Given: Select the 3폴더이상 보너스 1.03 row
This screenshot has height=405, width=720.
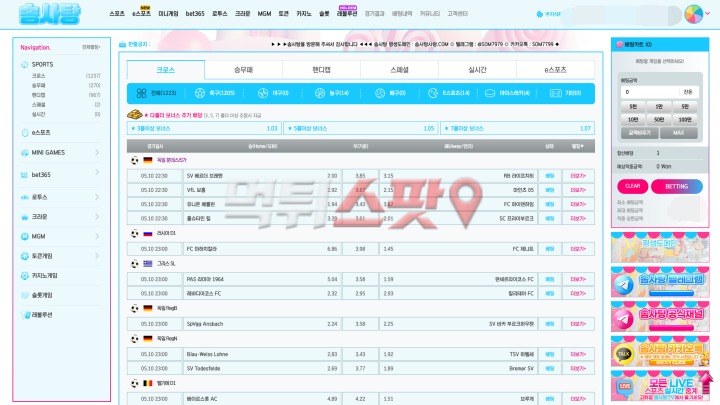Looking at the screenshot, I should tap(204, 129).
